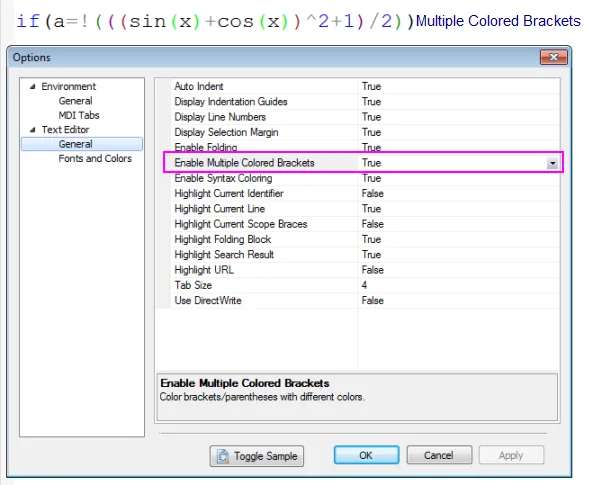Select MDI Tabs in tree
590x485 pixels.
coord(79,115)
